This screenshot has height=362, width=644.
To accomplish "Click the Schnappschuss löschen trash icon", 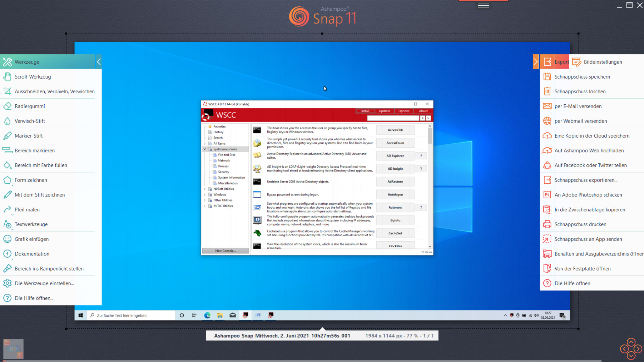I will point(547,91).
